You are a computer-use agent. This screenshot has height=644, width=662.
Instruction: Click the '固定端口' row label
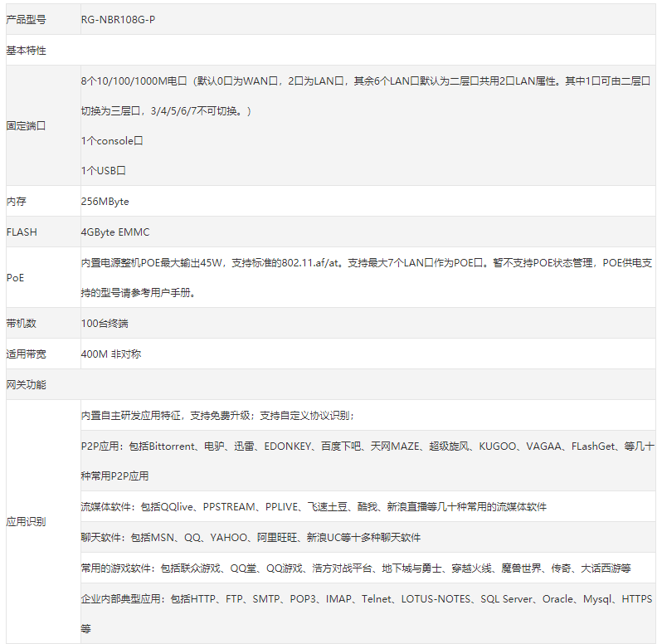27,126
